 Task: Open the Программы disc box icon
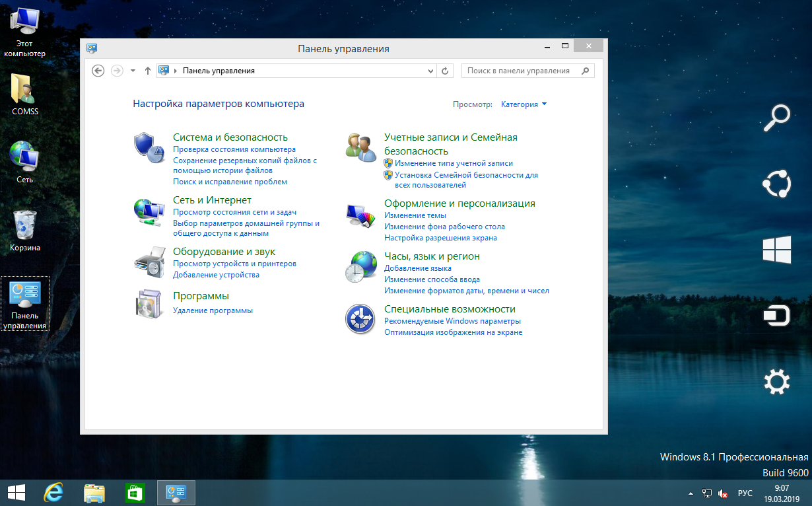point(149,303)
